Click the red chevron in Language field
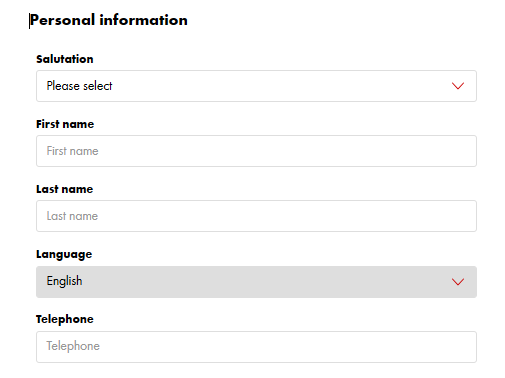This screenshot has width=505, height=378. pyautogui.click(x=458, y=282)
